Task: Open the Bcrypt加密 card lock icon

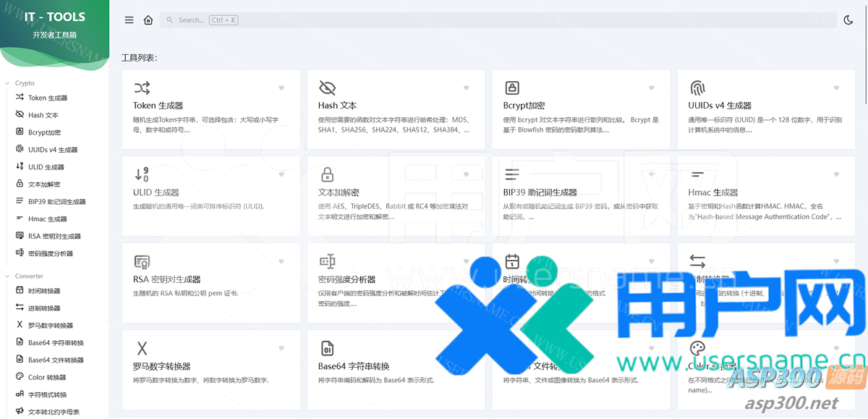Action: tap(512, 88)
